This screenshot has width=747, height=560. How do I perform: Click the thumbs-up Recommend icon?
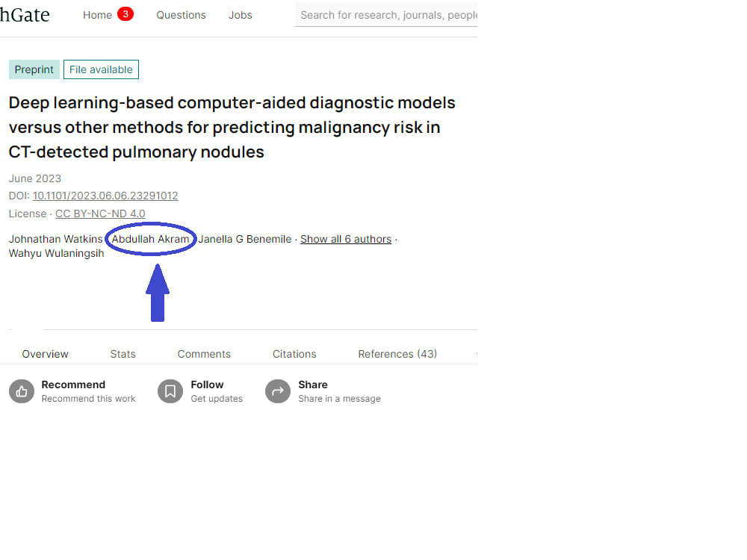pyautogui.click(x=22, y=391)
